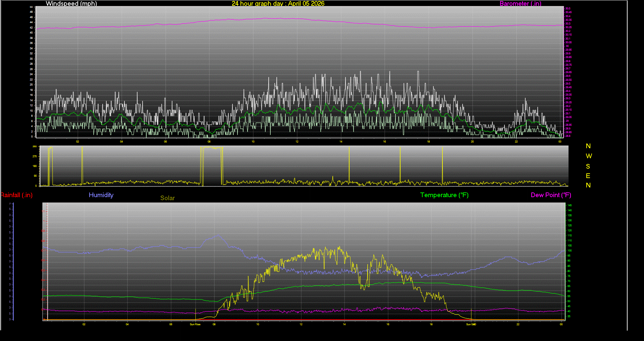
Task: Click the Sun Set marker label
Action: pyautogui.click(x=471, y=324)
